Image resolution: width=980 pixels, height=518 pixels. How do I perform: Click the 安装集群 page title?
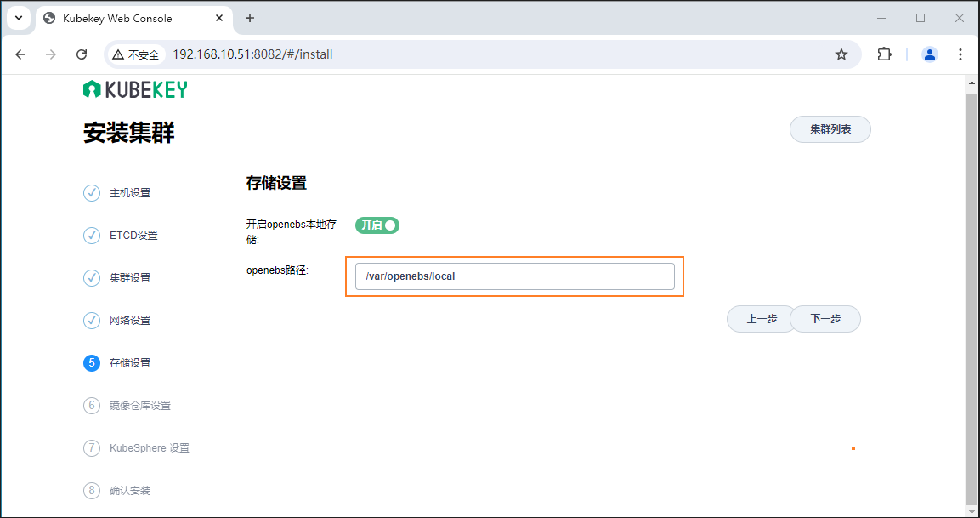point(128,133)
